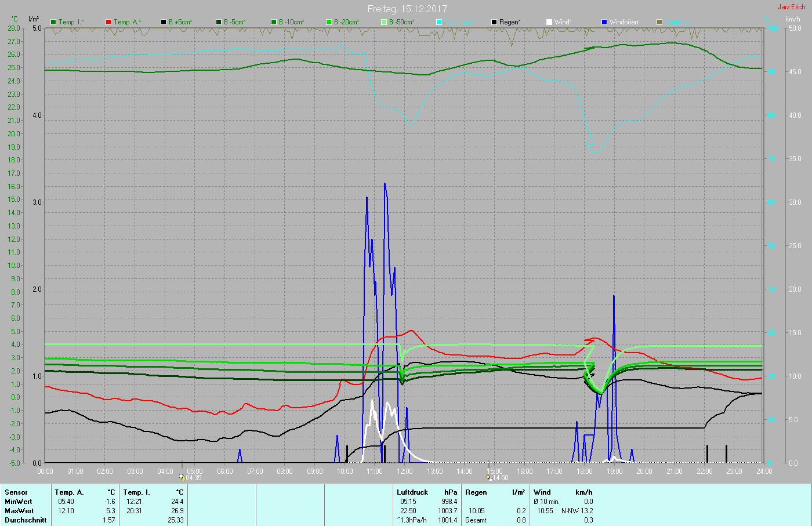
Task: Click the B -10cm legend square
Action: (274, 22)
